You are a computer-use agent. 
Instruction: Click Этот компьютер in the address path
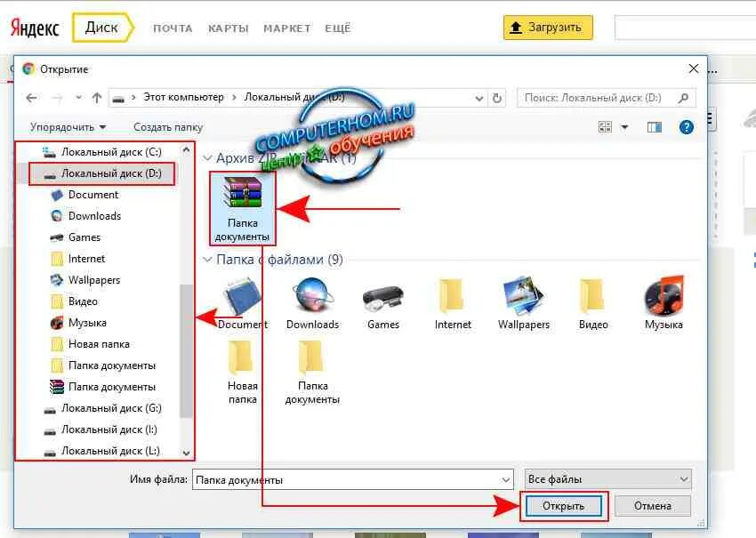click(183, 97)
